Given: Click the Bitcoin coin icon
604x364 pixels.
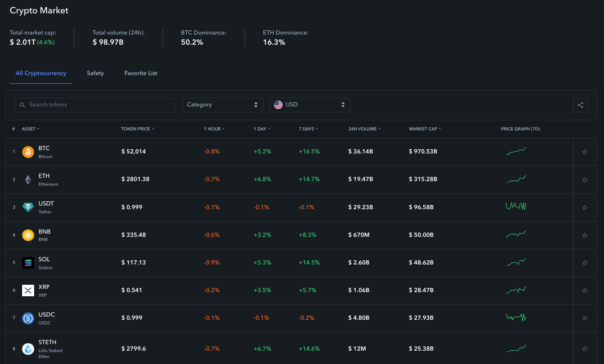Looking at the screenshot, I should point(28,152).
